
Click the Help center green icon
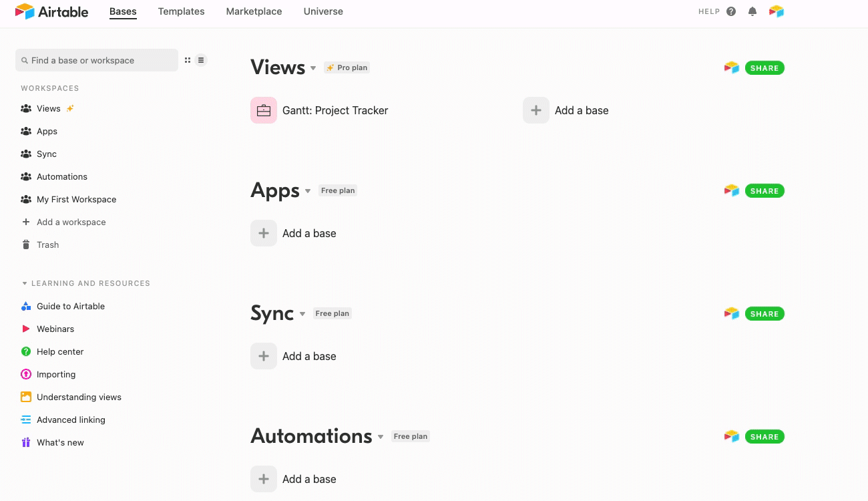click(26, 351)
